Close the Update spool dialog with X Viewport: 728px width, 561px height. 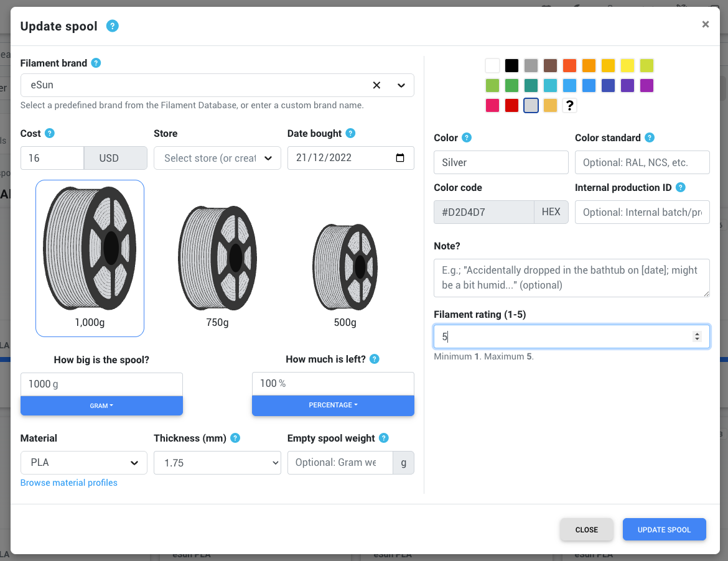click(x=705, y=24)
